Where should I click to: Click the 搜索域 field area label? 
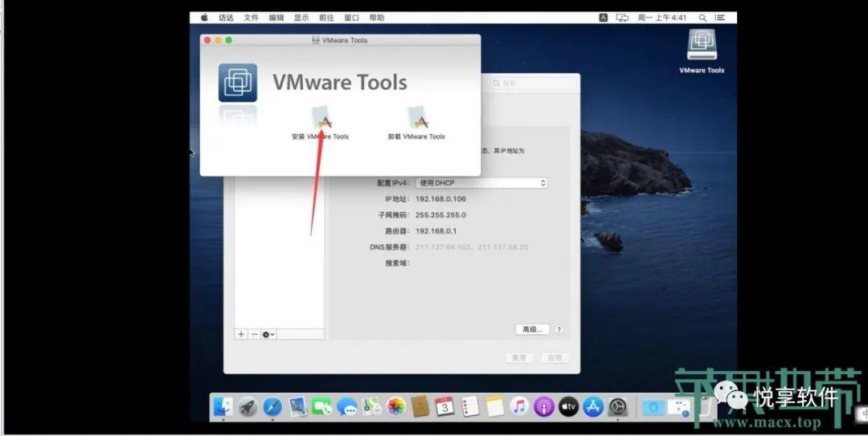[397, 263]
